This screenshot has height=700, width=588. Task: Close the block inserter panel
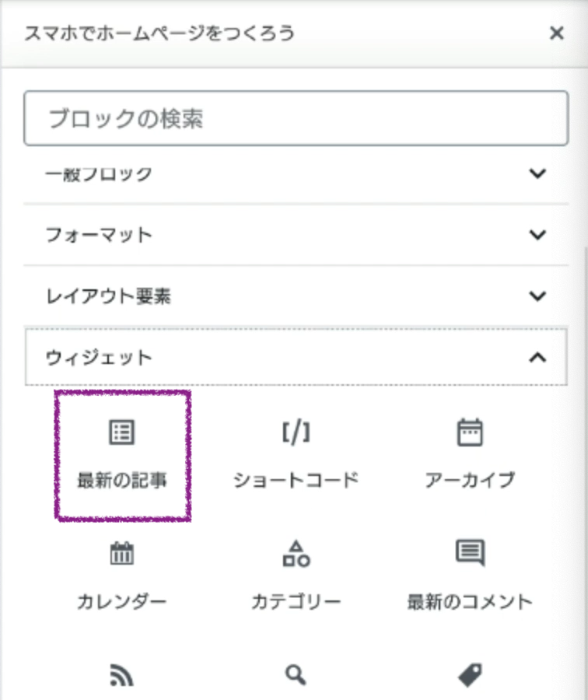pyautogui.click(x=556, y=33)
